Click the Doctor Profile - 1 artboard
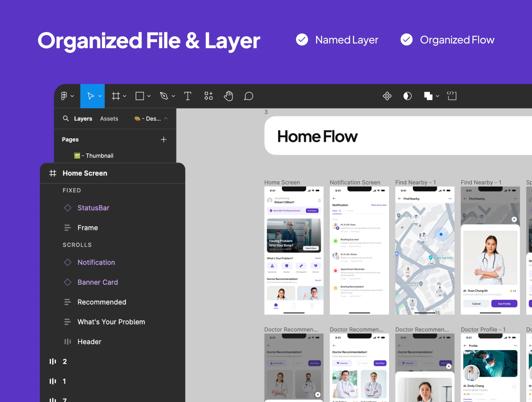 (x=490, y=367)
